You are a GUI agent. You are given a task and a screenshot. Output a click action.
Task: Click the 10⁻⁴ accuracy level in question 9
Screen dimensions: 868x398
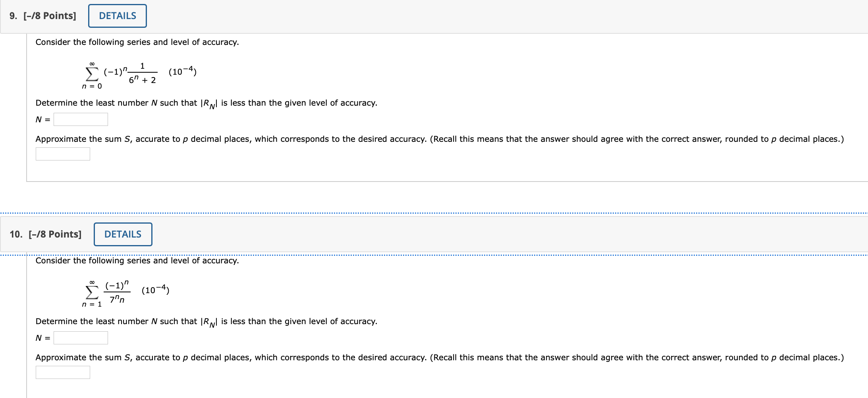click(183, 71)
